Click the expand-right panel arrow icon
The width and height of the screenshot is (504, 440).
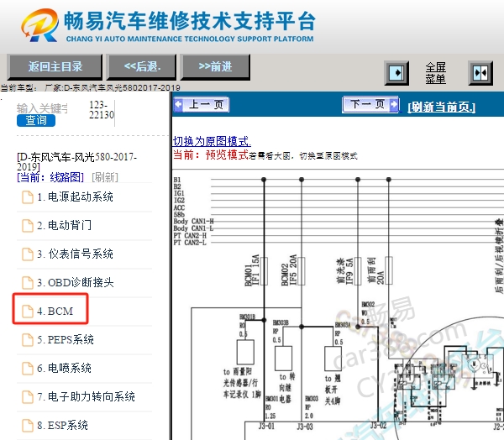tap(396, 73)
